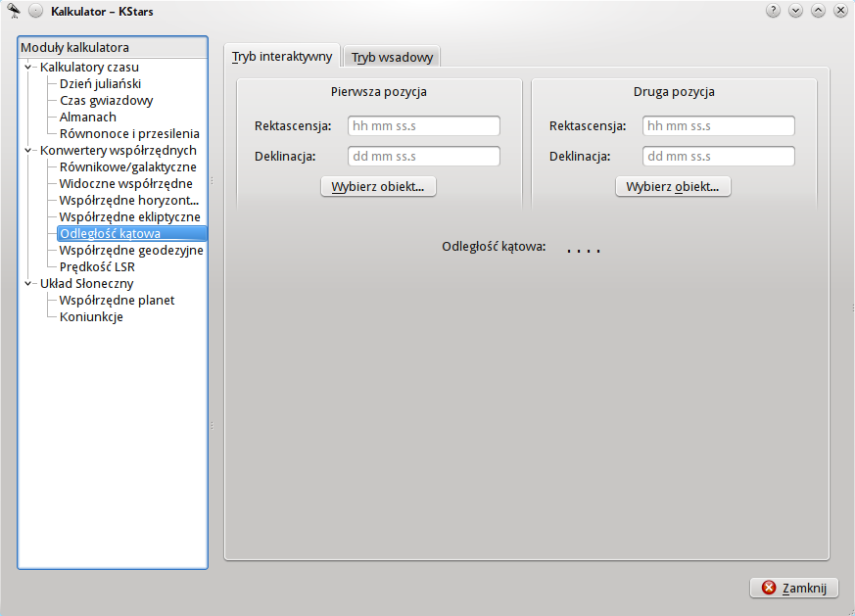Switch to the Tryb wsadowy tab
The image size is (855, 616).
tap(392, 57)
